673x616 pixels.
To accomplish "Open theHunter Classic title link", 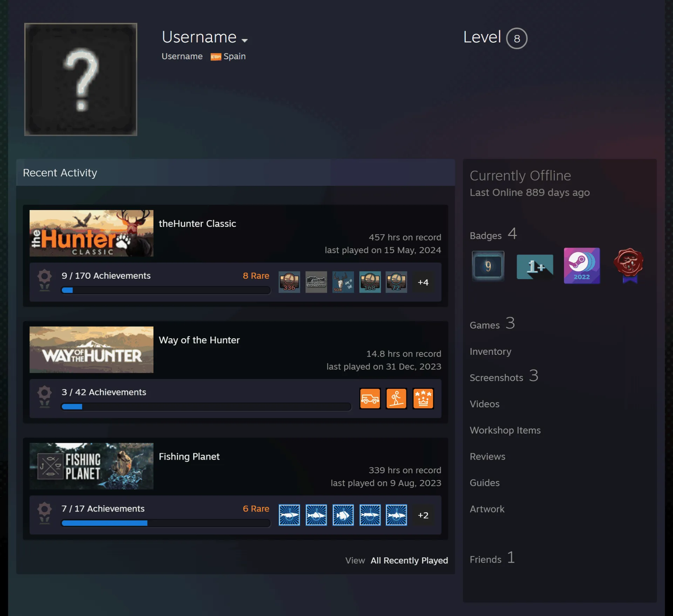I will tap(197, 224).
